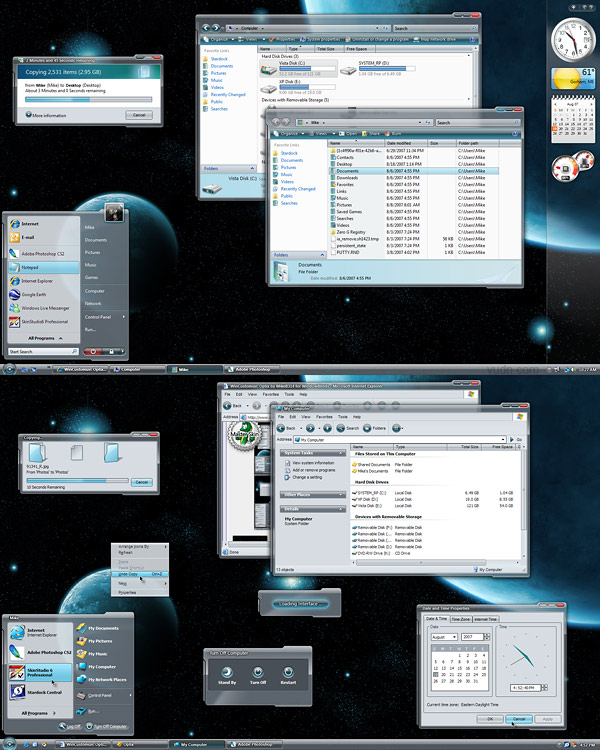The height and width of the screenshot is (750, 600).
Task: Open the Vista Start orb on upper taskbar
Action: click(10, 369)
